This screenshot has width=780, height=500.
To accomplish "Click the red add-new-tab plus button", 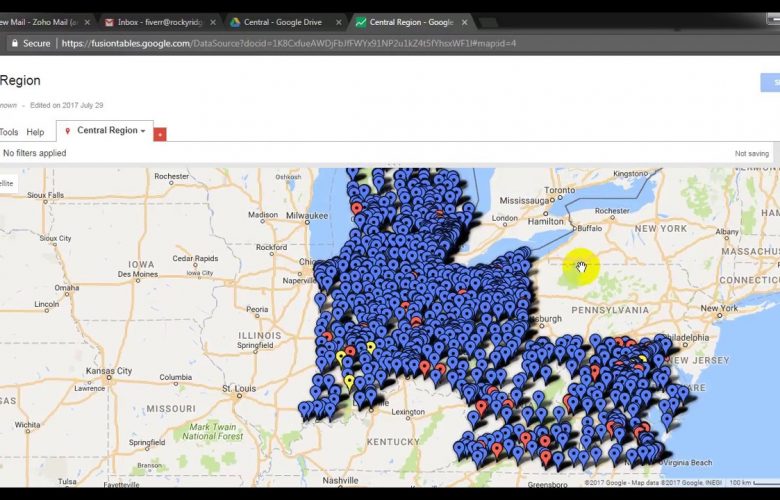I will (160, 134).
